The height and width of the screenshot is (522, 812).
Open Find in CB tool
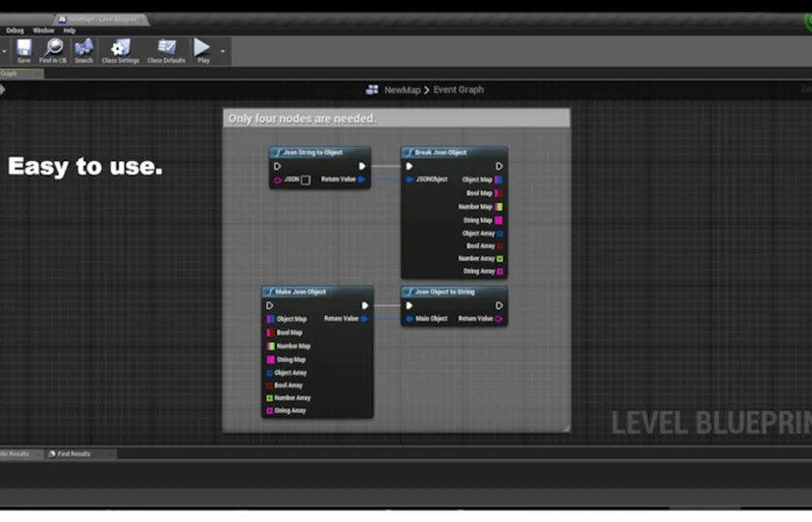tap(53, 51)
